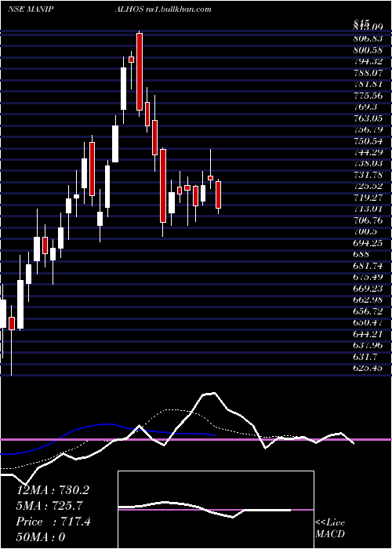This screenshot has width=392, height=549.
Task: Click the tallest red candlestick at the chart peak
Action: [140, 72]
